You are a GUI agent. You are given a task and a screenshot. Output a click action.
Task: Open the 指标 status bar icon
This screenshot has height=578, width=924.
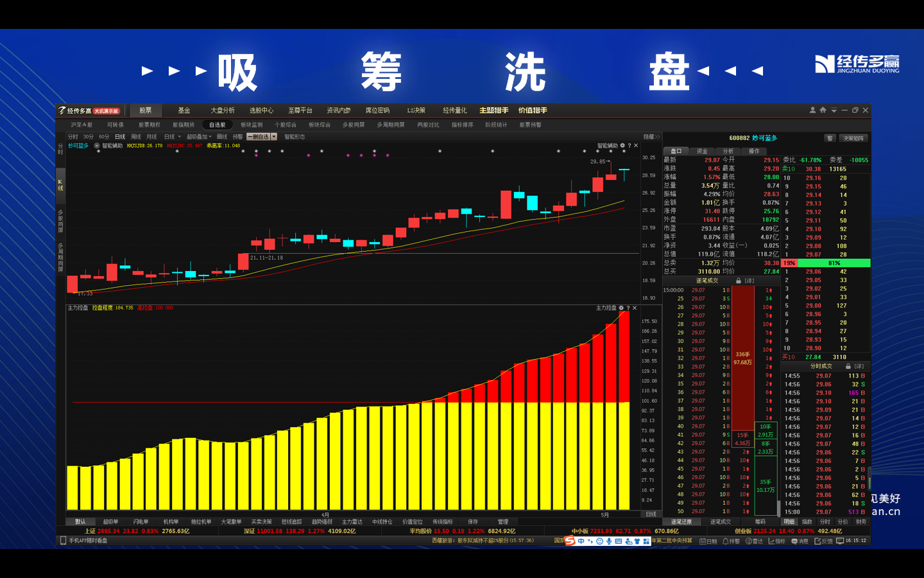coord(776,541)
